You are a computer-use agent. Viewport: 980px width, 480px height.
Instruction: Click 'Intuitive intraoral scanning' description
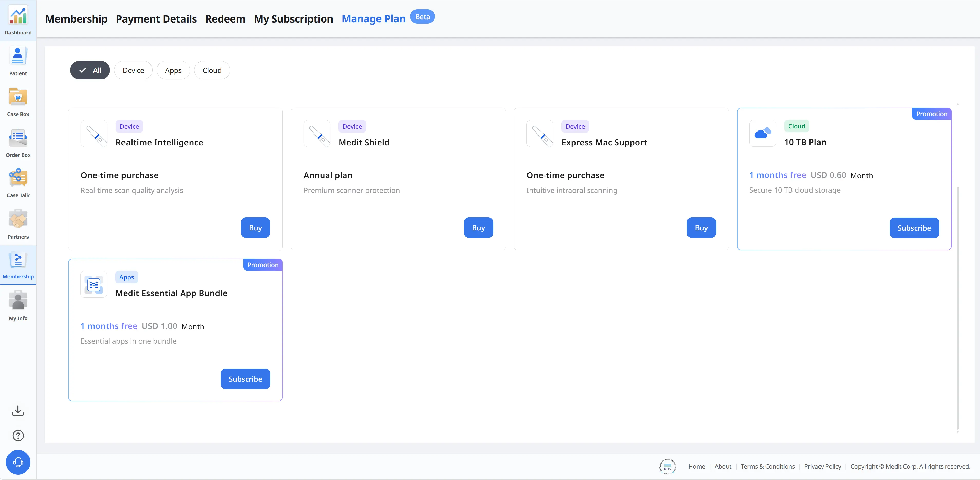pyautogui.click(x=572, y=190)
